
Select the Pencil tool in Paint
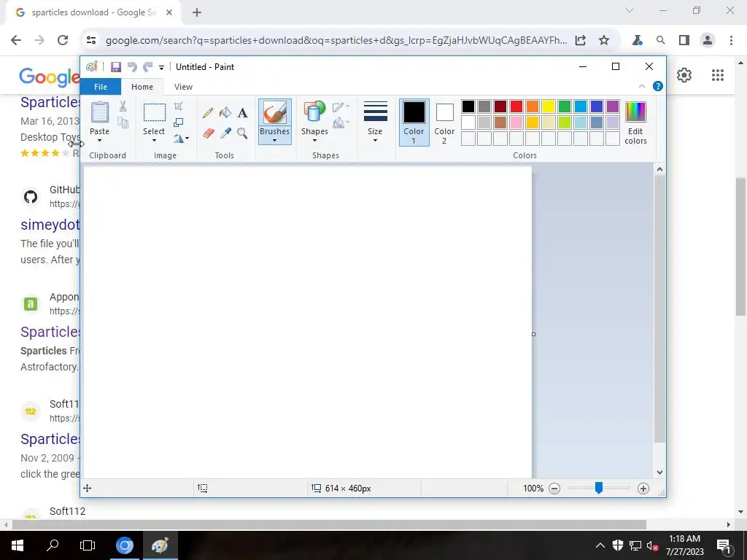(x=208, y=113)
